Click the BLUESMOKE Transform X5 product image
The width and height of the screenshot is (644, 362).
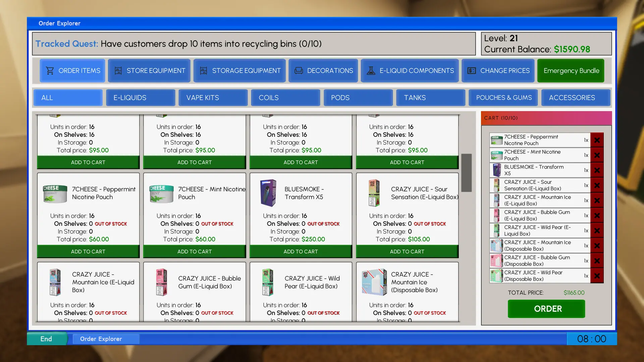(x=268, y=193)
